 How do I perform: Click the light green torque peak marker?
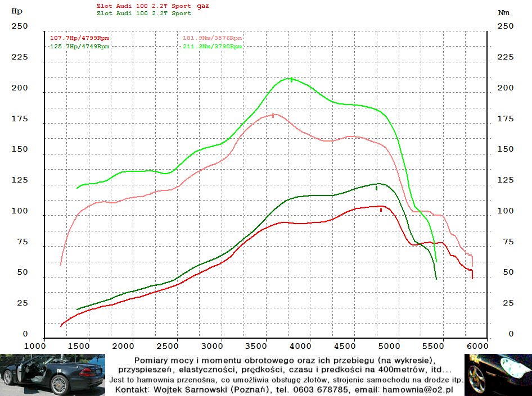pyautogui.click(x=291, y=80)
